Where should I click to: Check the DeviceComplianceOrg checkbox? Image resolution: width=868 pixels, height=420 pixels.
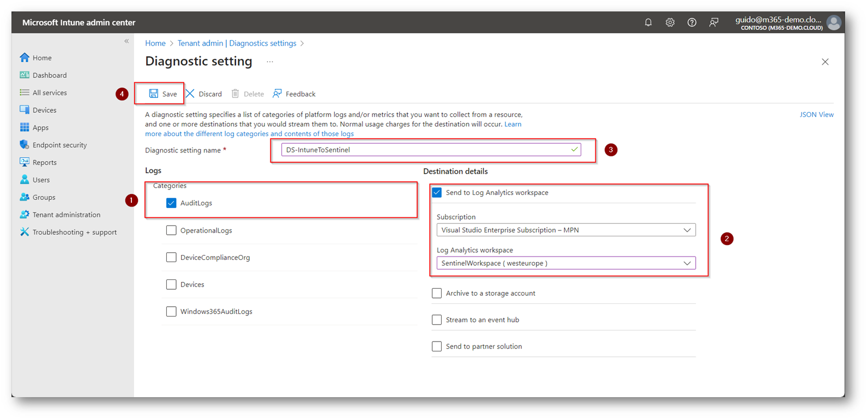tap(171, 257)
